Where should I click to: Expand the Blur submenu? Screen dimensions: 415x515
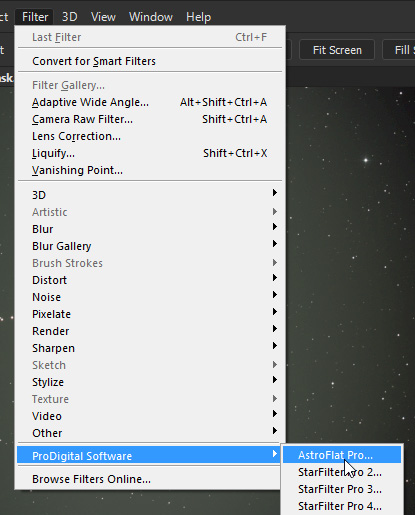pyautogui.click(x=150, y=229)
